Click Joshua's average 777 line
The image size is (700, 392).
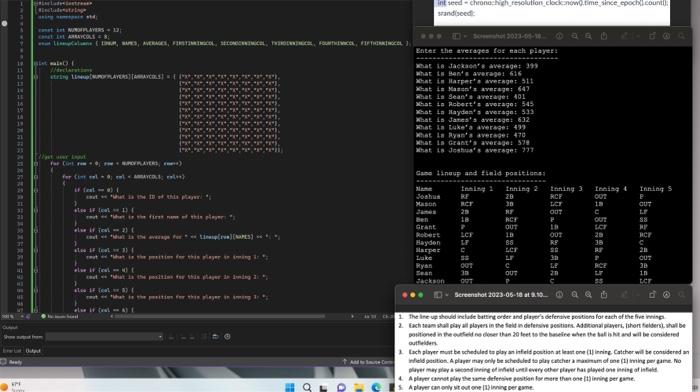[x=475, y=150]
